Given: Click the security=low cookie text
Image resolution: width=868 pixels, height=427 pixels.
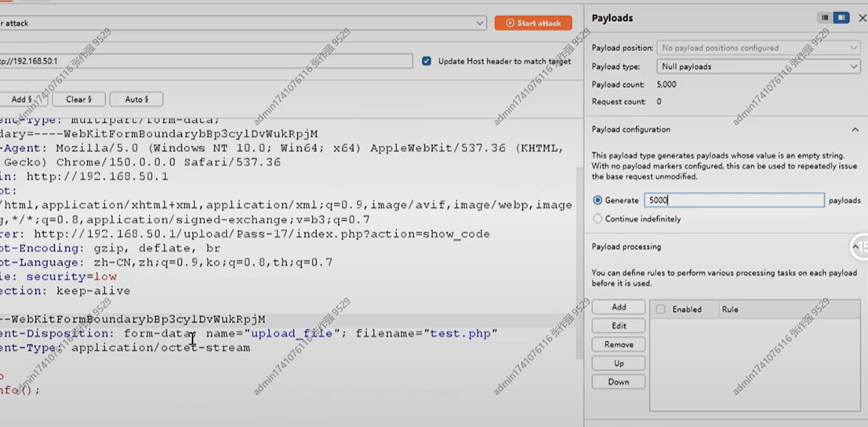Looking at the screenshot, I should click(71, 277).
